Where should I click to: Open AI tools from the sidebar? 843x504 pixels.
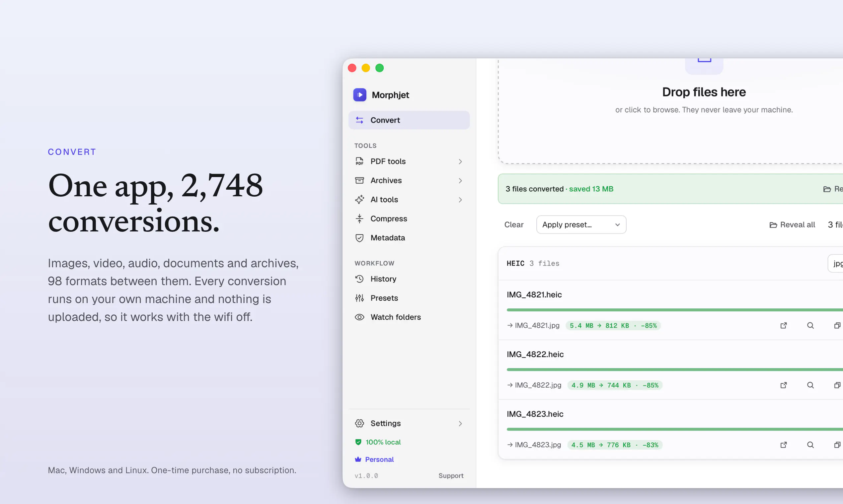[x=409, y=199]
